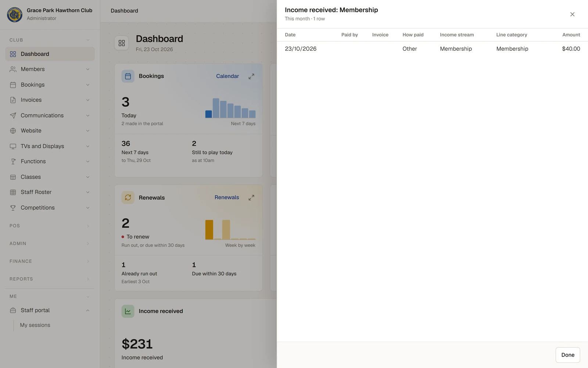Screen dimensions: 588x368
Task: Click the 23/10/2026 date cell
Action: pos(301,49)
